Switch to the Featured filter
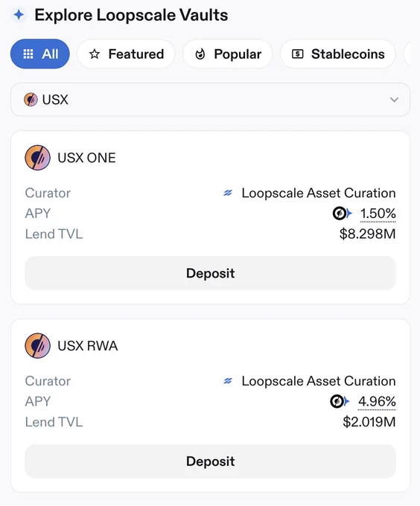 (126, 54)
